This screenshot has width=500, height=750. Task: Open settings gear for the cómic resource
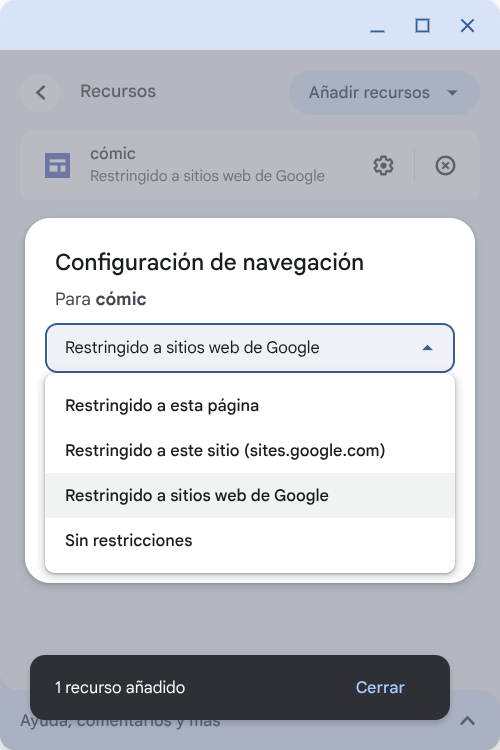click(x=383, y=165)
